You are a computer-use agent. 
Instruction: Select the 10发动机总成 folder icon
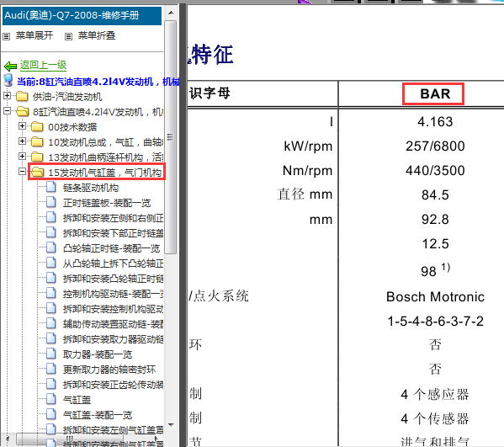(x=37, y=141)
